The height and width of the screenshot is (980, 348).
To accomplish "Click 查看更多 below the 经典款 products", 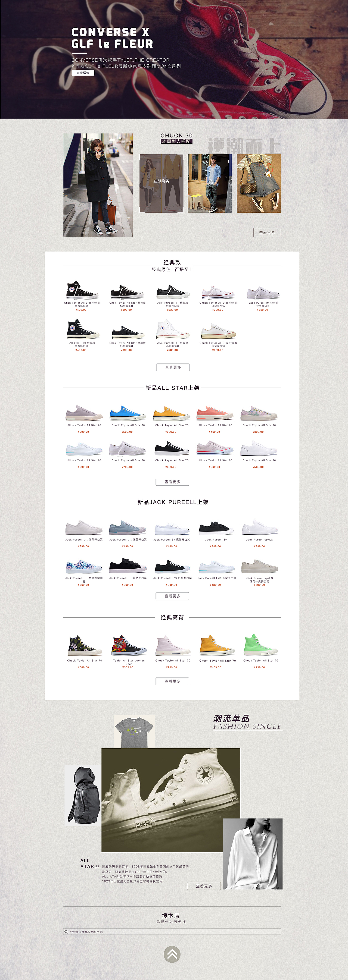I will [173, 367].
